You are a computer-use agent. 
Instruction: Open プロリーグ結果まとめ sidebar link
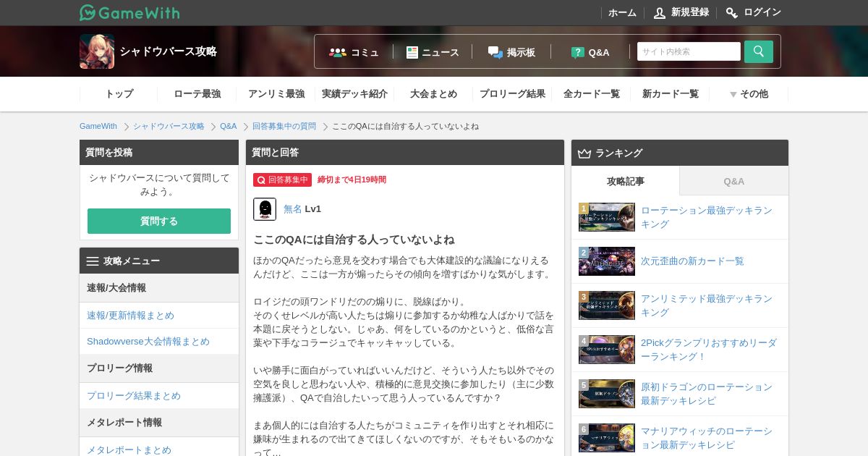click(134, 396)
